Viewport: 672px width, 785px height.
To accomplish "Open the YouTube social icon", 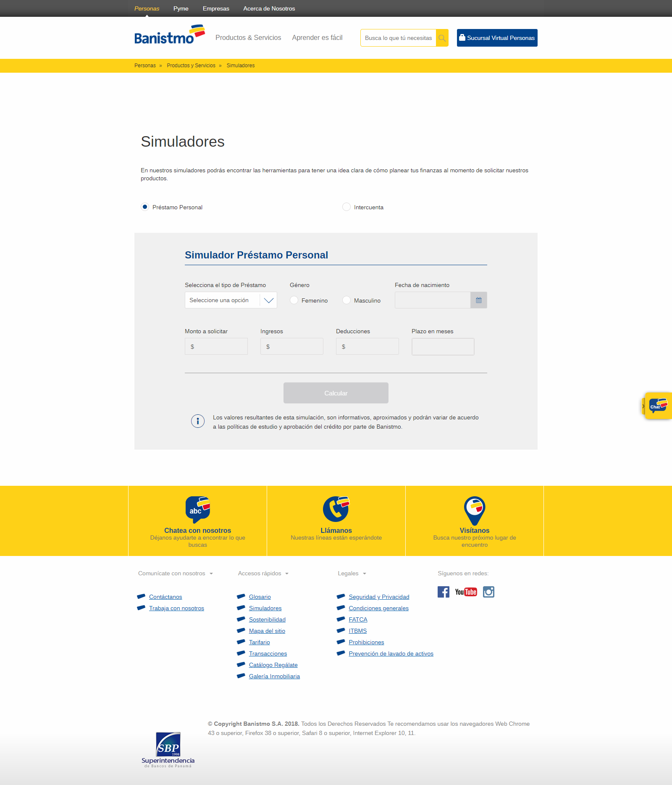I will point(466,592).
